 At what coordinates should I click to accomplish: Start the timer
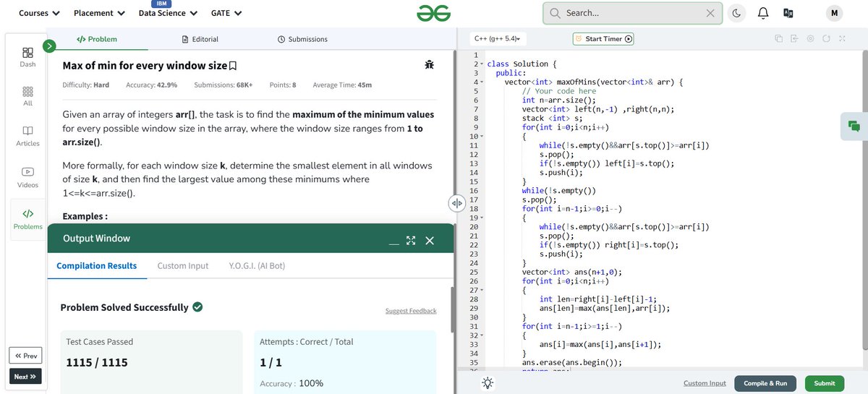pyautogui.click(x=603, y=39)
